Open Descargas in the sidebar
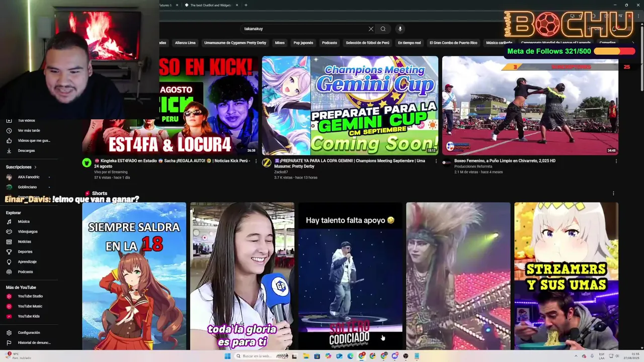Viewport: 644px width, 362px height. click(26, 151)
